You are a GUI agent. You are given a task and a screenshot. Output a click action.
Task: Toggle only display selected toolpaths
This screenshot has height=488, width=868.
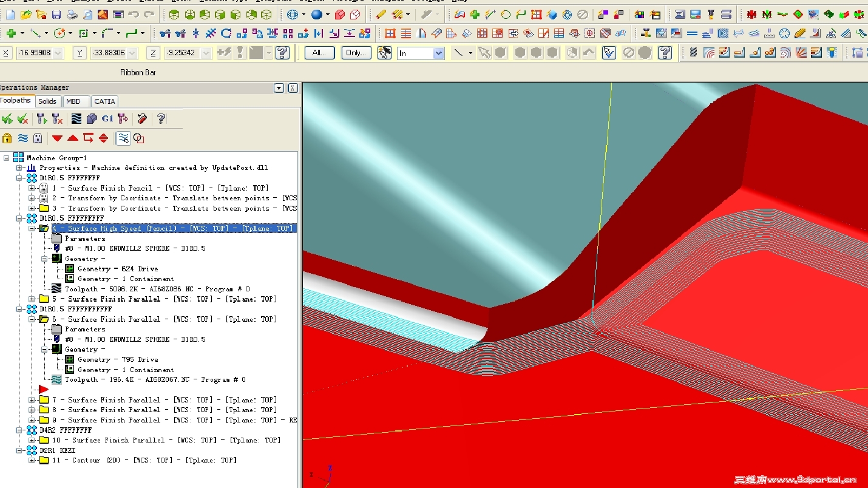point(123,138)
